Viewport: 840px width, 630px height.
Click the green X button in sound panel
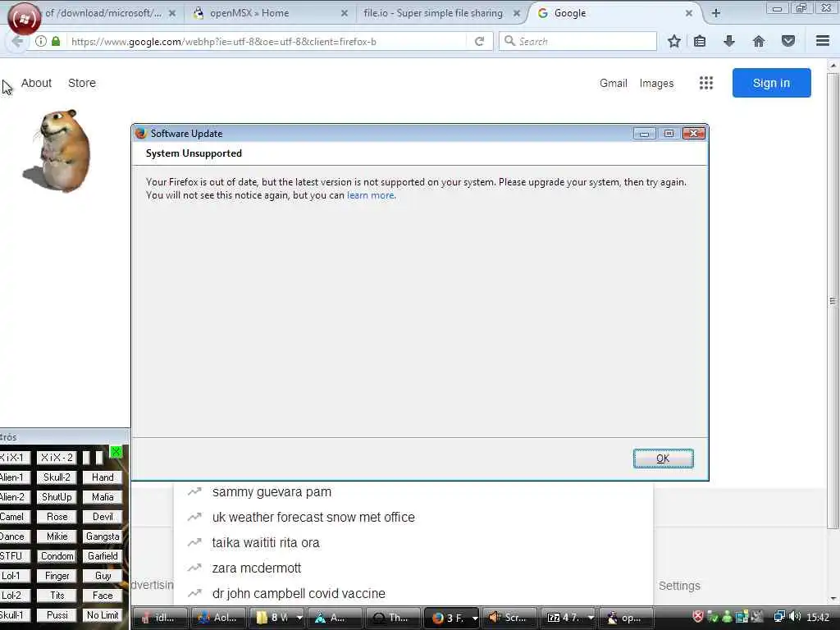(x=116, y=452)
